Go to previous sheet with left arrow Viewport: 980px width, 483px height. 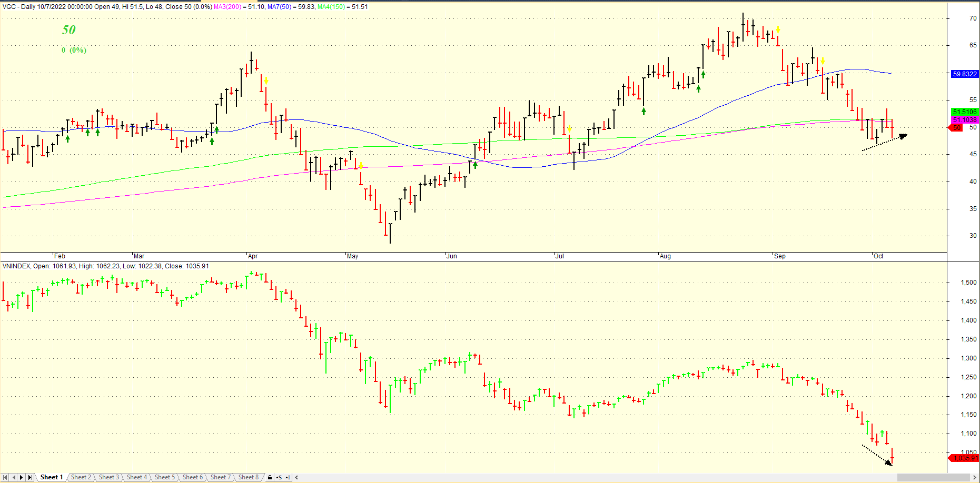pos(14,477)
